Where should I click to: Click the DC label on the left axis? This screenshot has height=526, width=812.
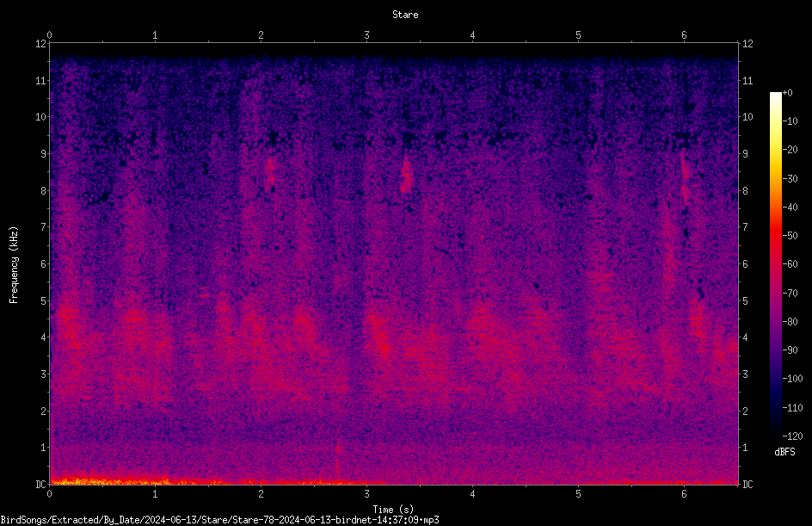click(41, 484)
